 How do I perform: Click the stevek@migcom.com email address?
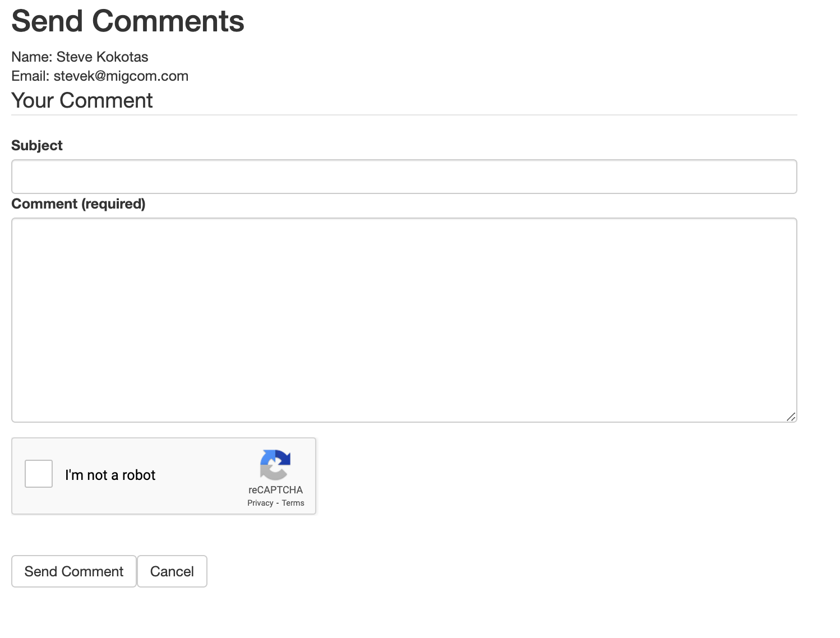pyautogui.click(x=121, y=76)
